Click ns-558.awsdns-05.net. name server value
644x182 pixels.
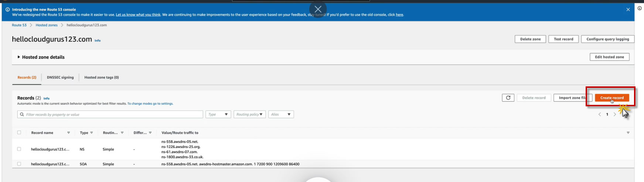coord(180,142)
